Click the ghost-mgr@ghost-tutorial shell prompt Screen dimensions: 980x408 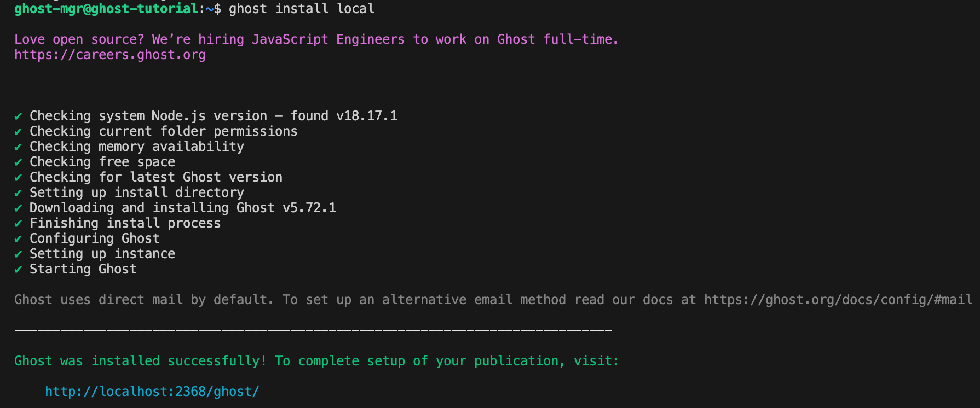coord(106,9)
